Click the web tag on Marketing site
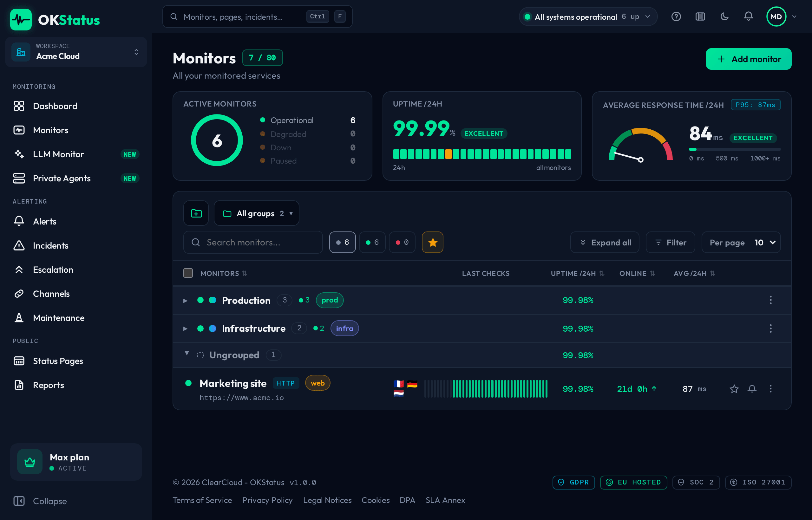Screen dimensions: 812x520 click(x=318, y=383)
